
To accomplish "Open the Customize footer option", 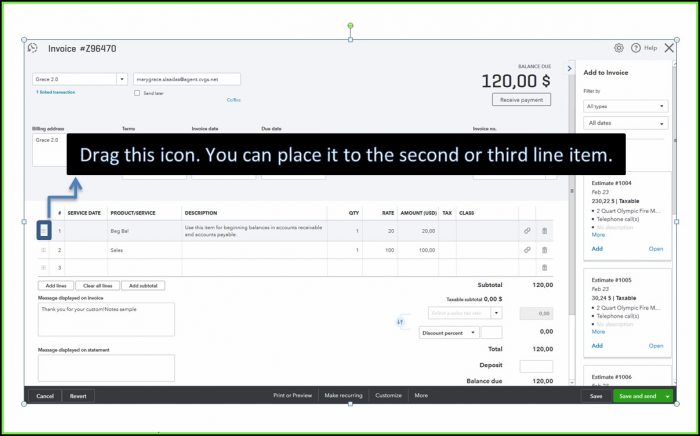I will pyautogui.click(x=388, y=395).
